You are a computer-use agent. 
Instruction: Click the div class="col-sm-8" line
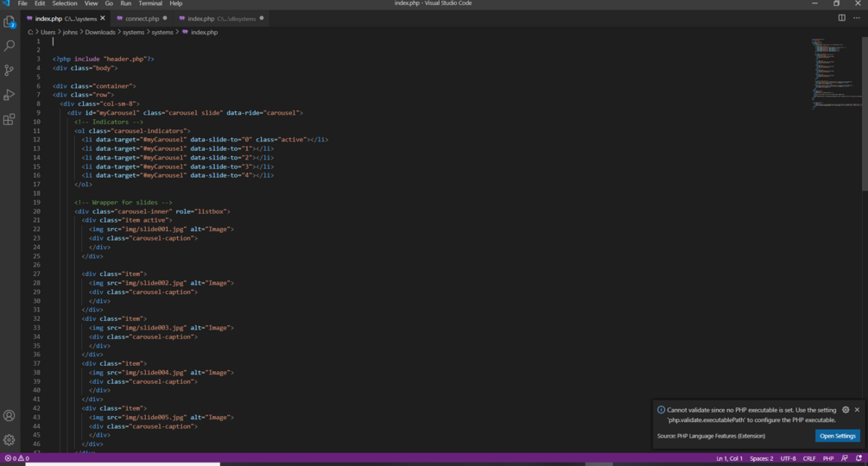click(100, 104)
